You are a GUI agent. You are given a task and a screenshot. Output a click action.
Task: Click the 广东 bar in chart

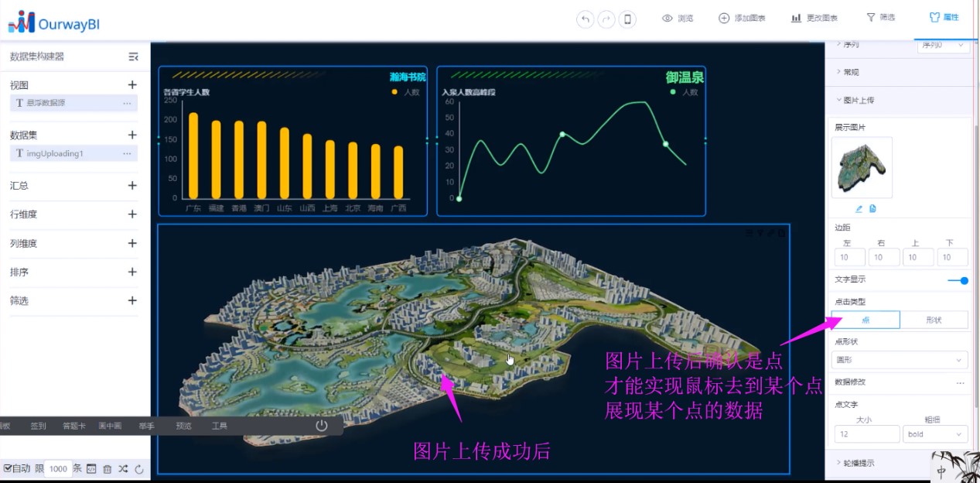193,156
